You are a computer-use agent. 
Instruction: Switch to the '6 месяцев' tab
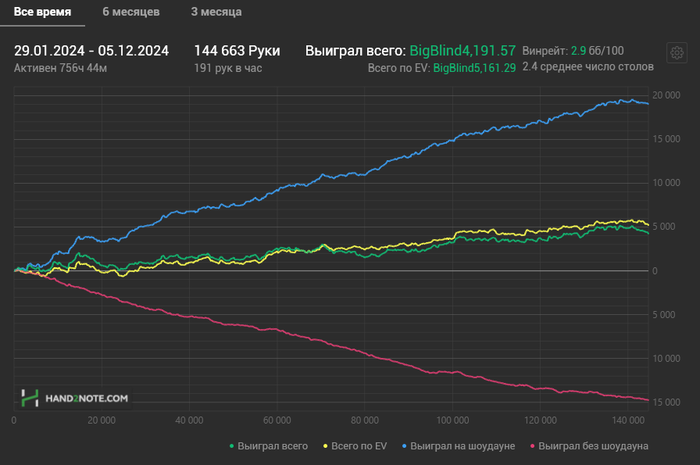[131, 12]
